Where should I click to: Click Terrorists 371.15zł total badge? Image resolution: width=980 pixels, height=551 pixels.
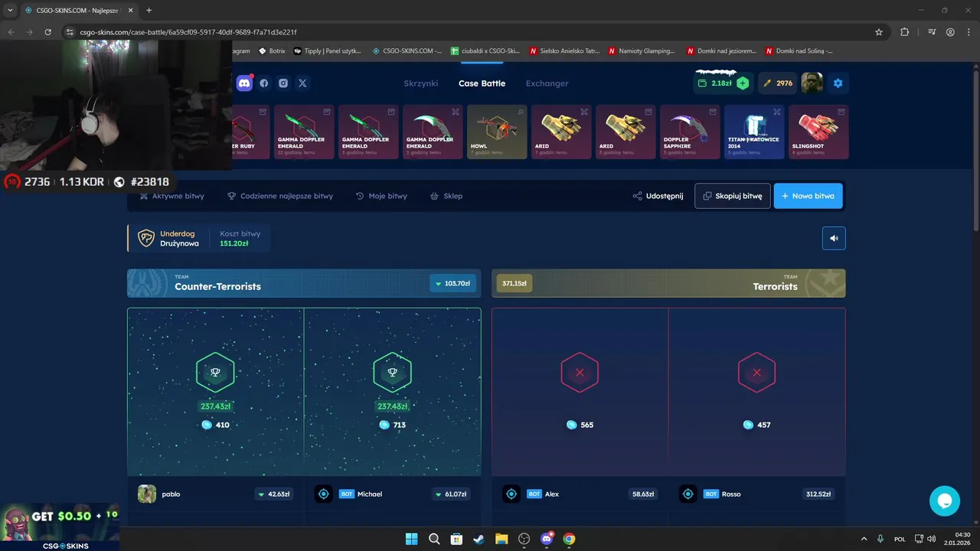[514, 283]
